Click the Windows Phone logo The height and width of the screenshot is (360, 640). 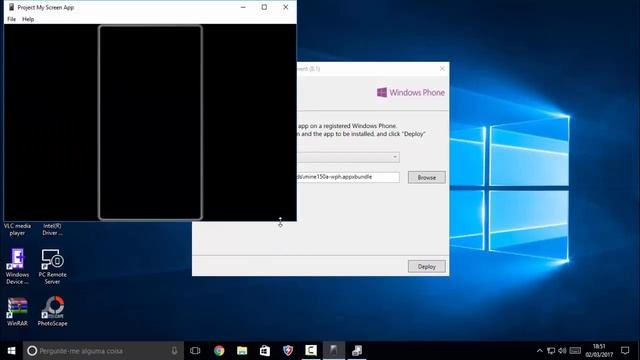[x=411, y=93]
